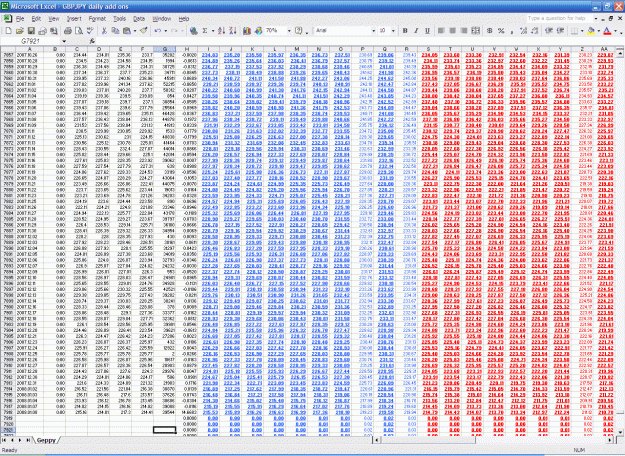Viewport: 625px width, 456px height.
Task: Click in the Type a question for help box
Action: [560, 18]
